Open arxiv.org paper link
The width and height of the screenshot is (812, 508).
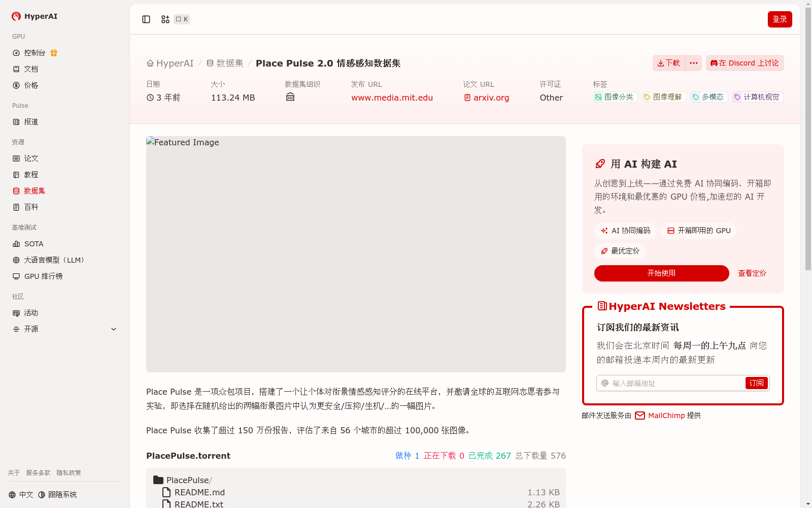coord(486,98)
